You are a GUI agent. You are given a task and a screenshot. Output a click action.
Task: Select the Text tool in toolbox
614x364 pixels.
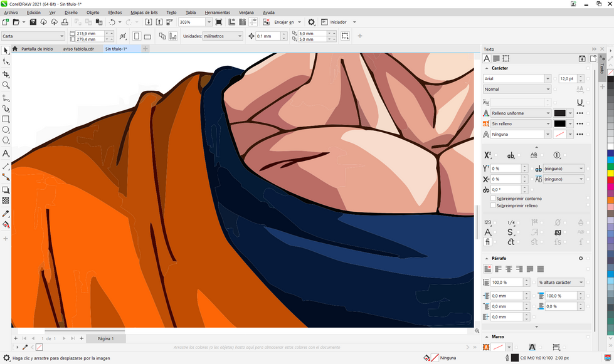coord(6,153)
